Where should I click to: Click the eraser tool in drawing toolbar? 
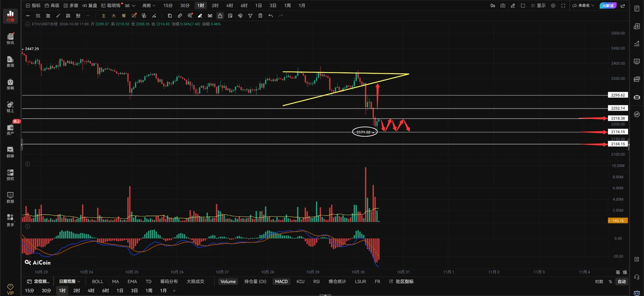tap(200, 16)
